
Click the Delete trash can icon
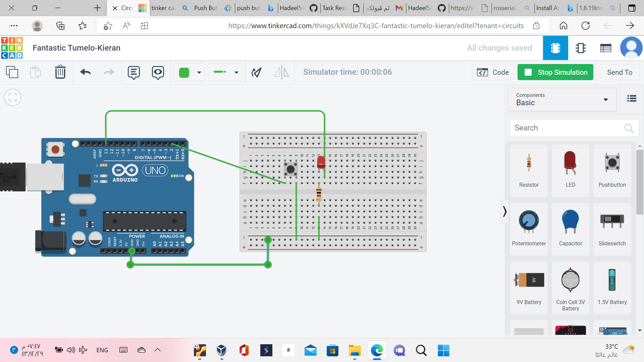point(60,72)
